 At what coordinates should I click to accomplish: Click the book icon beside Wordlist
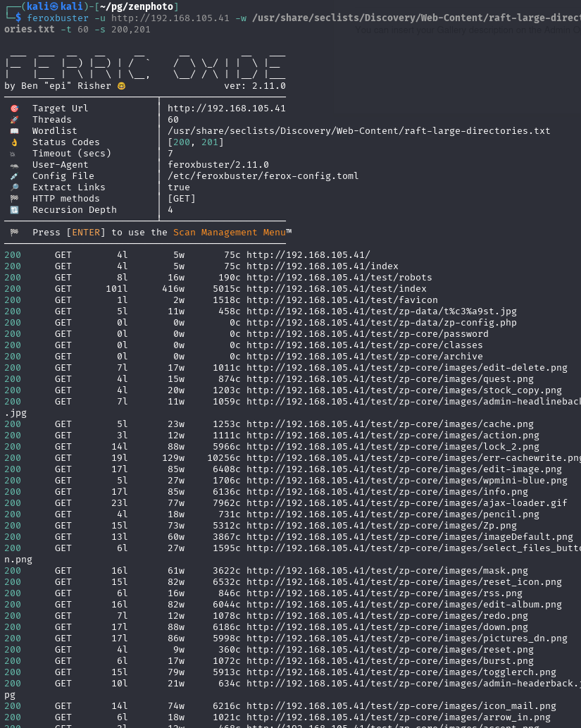click(x=14, y=131)
